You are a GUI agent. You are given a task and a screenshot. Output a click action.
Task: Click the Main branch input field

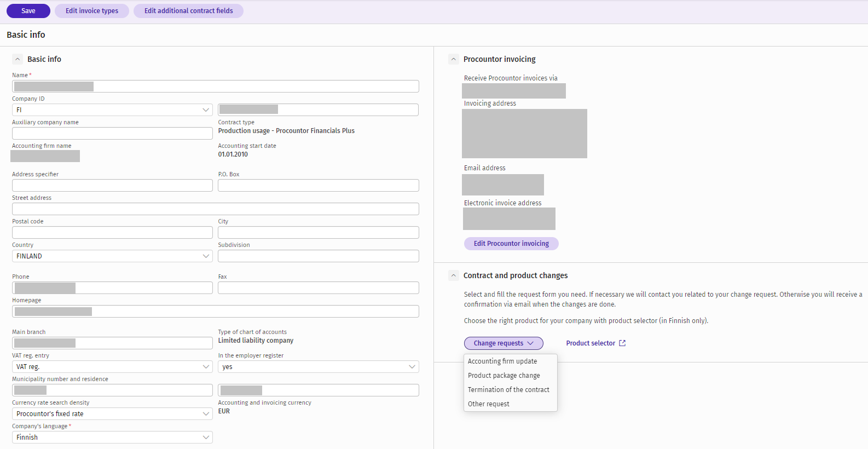112,343
